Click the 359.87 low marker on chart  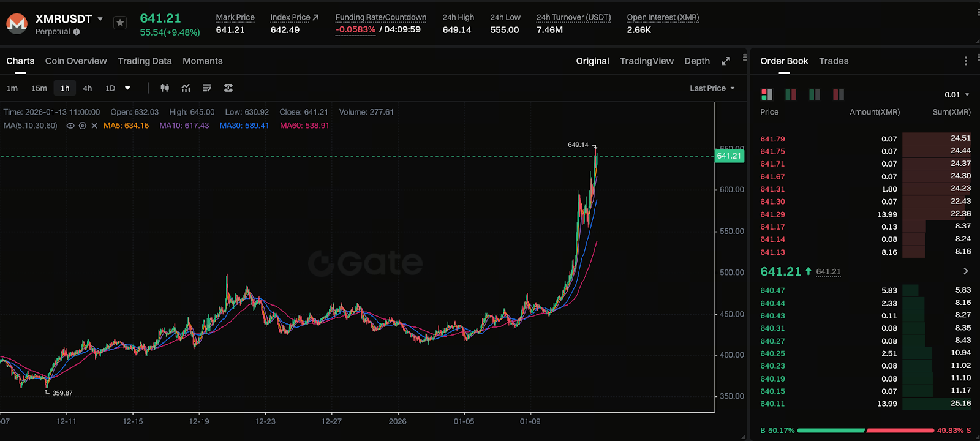pyautogui.click(x=62, y=393)
